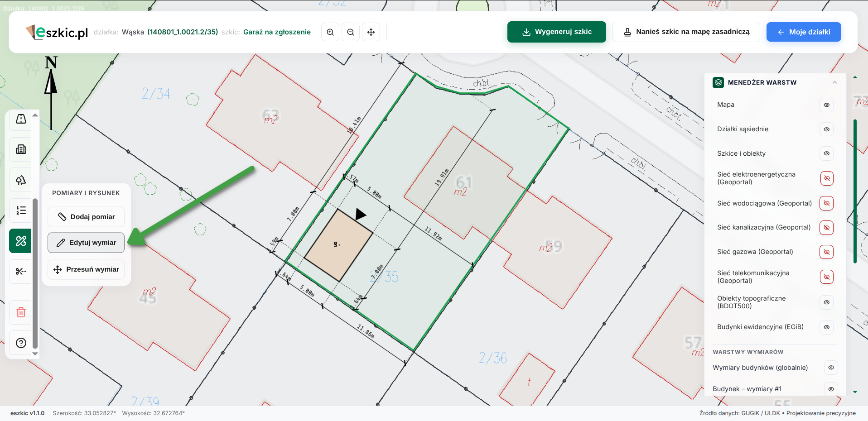Click the sidebar scroll-down arrow

click(x=35, y=354)
